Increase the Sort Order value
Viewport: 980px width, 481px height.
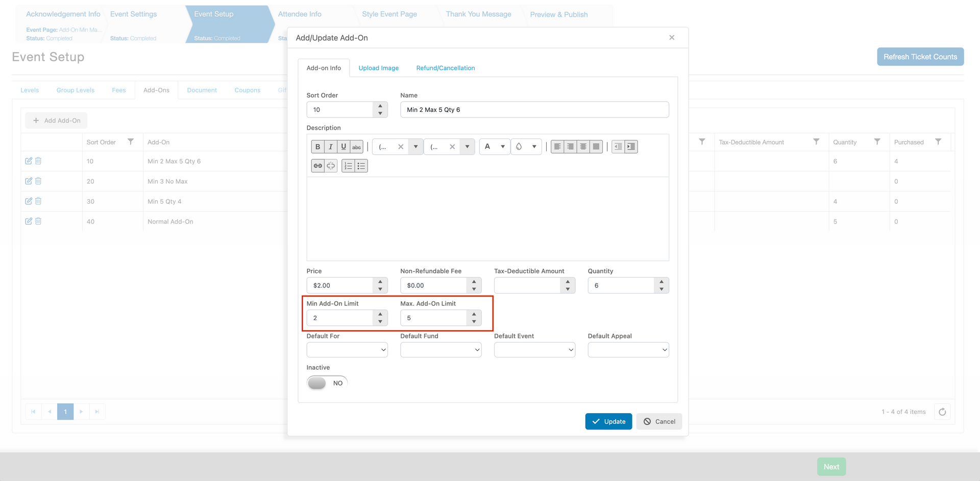[x=380, y=106]
